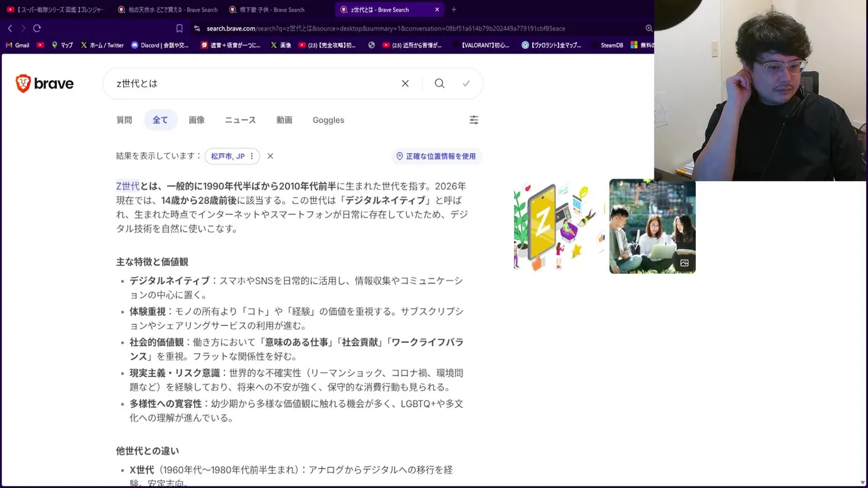The width and height of the screenshot is (868, 488).
Task: Click the zoom magnifier icon in address bar
Action: click(648, 28)
